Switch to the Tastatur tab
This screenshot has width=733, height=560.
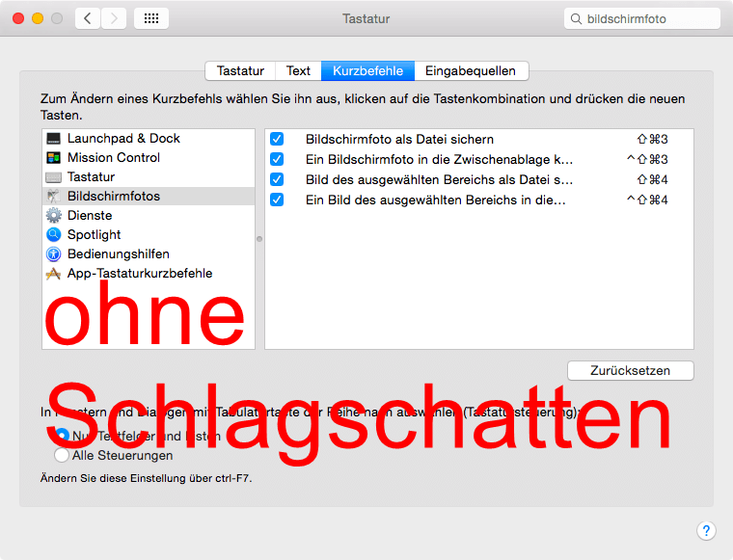click(240, 70)
